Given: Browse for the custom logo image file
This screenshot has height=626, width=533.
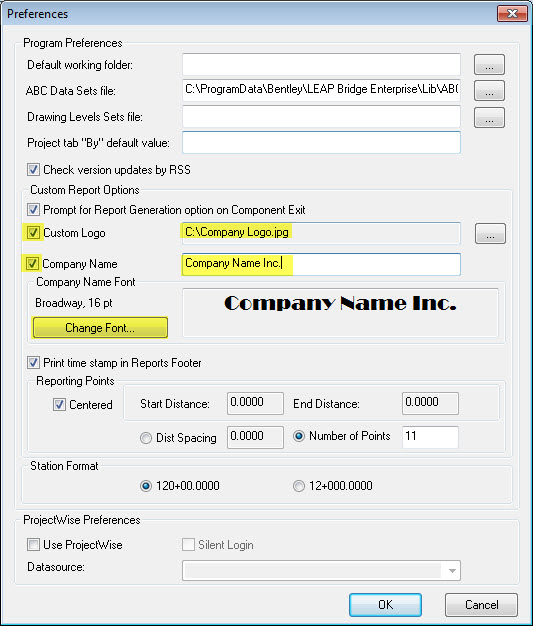Looking at the screenshot, I should [490, 234].
